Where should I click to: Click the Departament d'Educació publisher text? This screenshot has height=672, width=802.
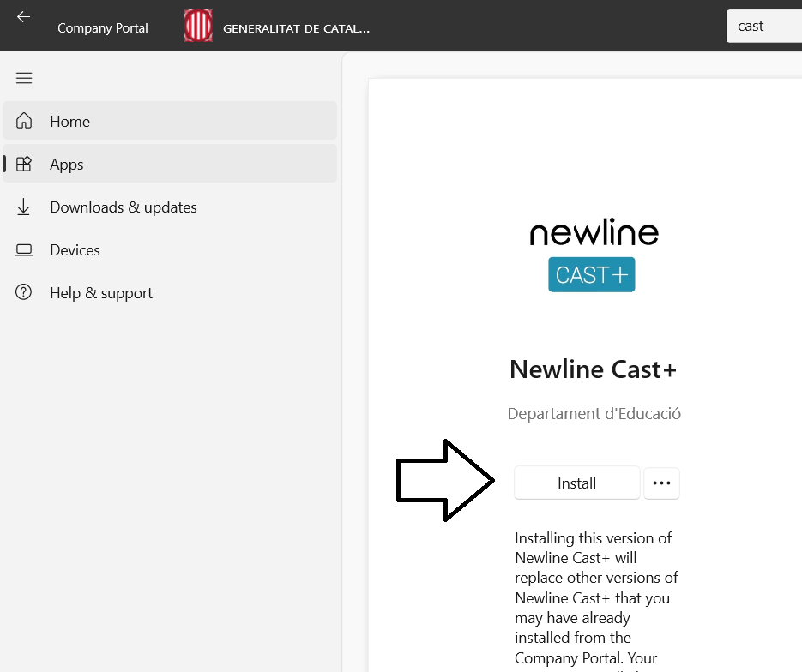[x=594, y=413]
